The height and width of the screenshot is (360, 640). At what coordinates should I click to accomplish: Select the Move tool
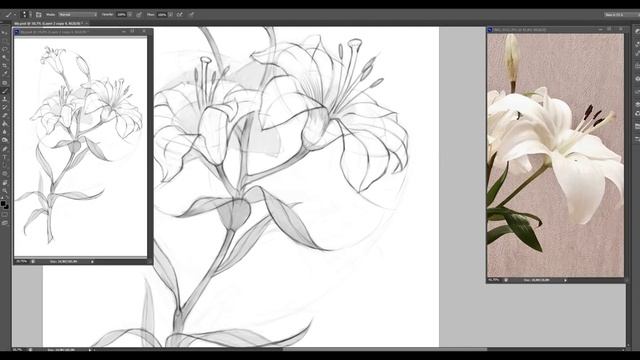[x=4, y=33]
